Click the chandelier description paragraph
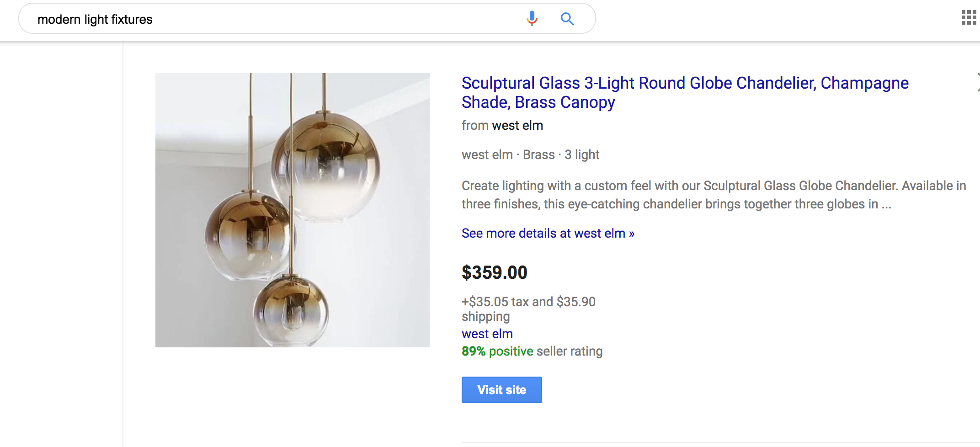 coord(713,195)
